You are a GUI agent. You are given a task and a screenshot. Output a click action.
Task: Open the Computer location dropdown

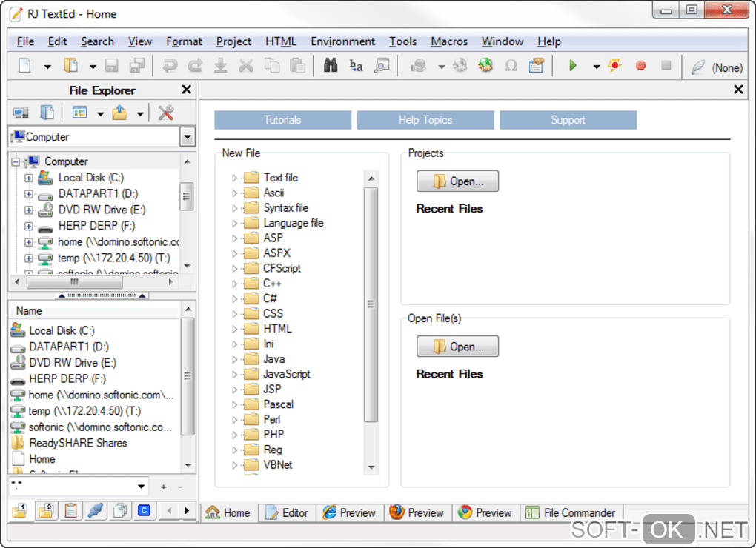tap(187, 137)
